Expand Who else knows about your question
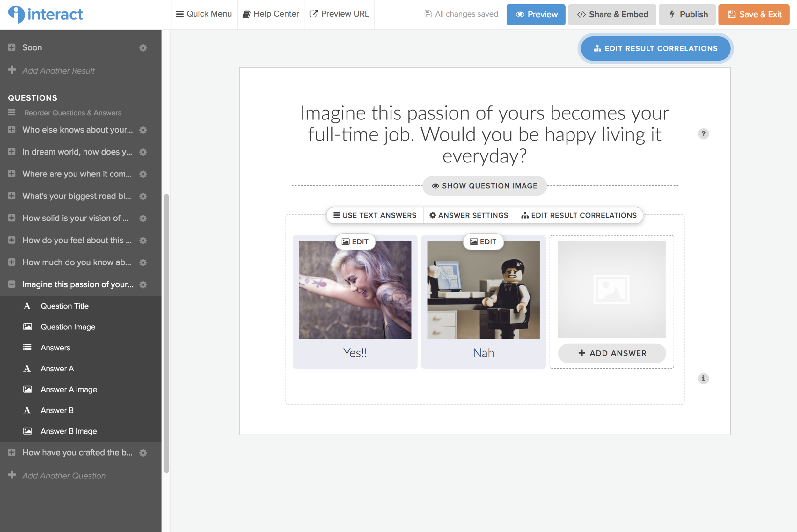Screen dimensions: 797x532 pyautogui.click(x=11, y=130)
